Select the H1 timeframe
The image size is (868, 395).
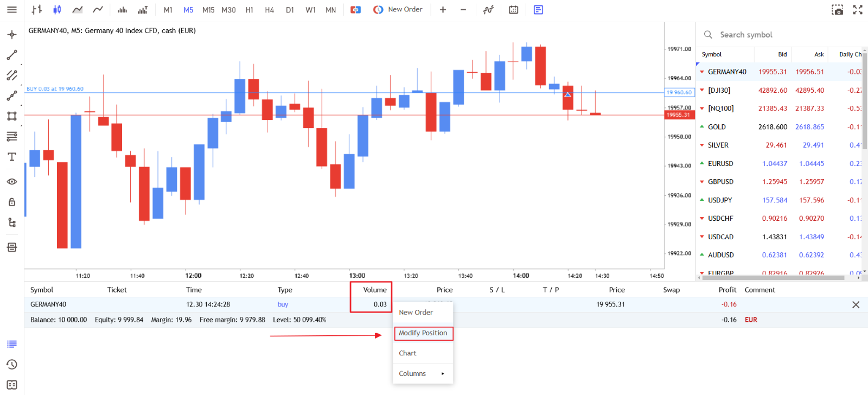pyautogui.click(x=250, y=10)
